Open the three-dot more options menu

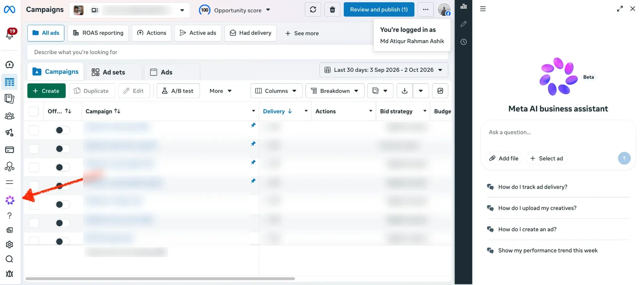425,9
